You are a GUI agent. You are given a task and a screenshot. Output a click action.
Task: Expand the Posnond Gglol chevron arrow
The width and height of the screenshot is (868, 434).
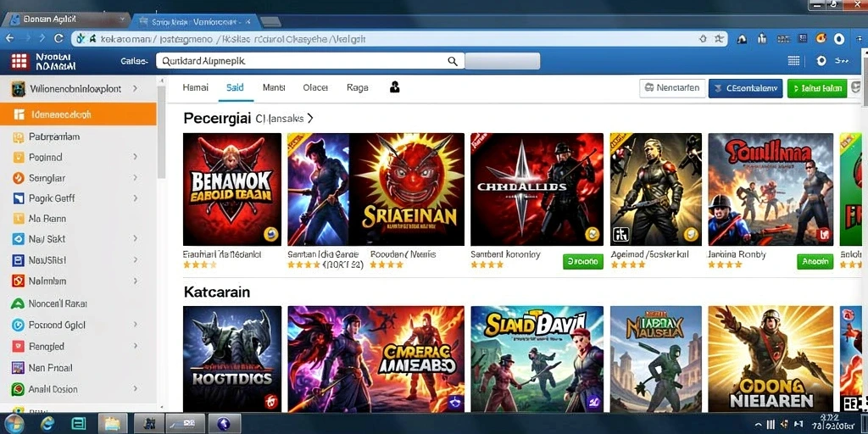click(135, 325)
